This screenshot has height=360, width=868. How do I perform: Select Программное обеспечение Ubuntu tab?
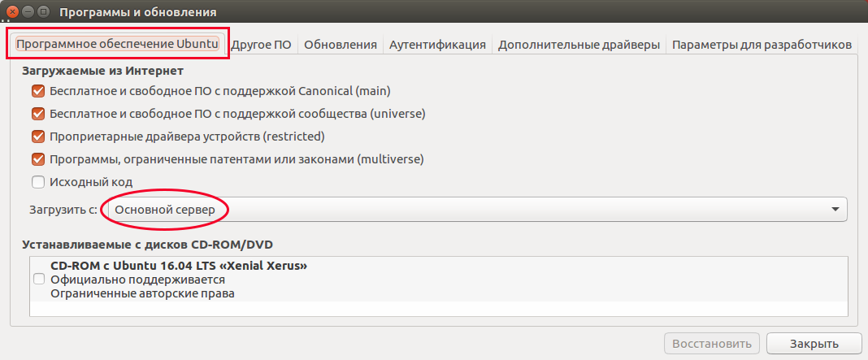(x=117, y=45)
